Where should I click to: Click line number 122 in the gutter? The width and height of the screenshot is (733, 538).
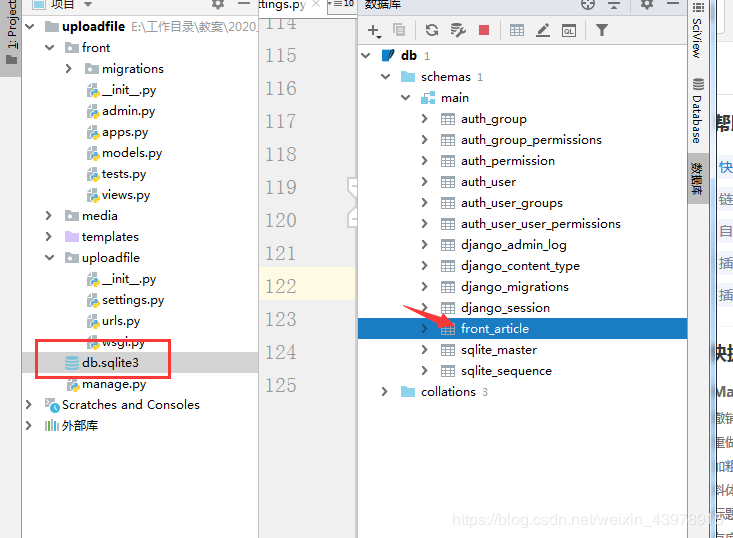[x=281, y=286]
